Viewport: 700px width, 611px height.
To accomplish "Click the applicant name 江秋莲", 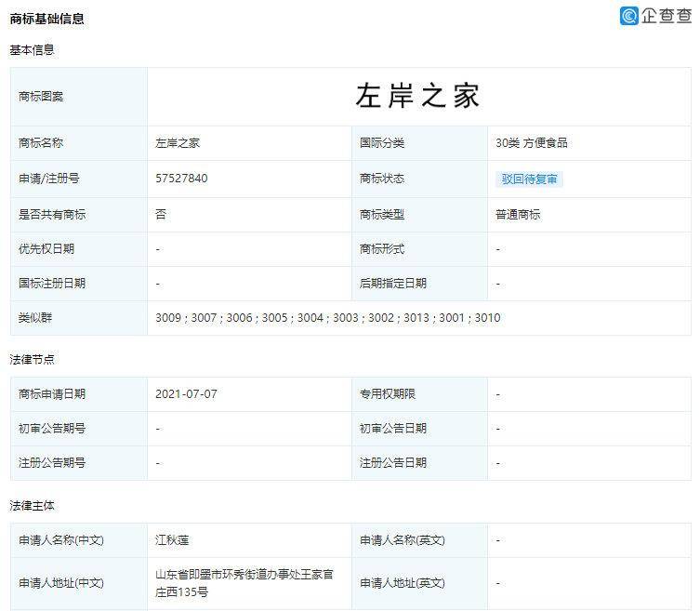I will tap(172, 540).
